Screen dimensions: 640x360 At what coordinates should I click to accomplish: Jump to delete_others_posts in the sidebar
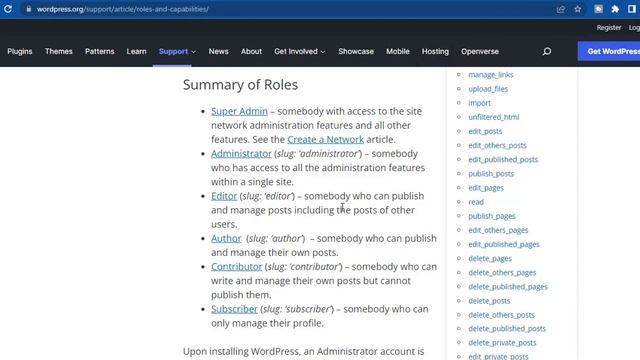[502, 315]
